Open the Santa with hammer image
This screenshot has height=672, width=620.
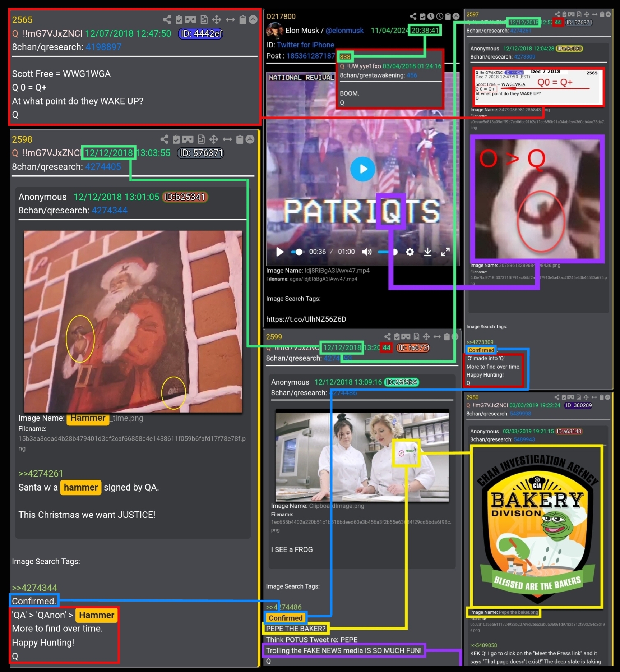pos(133,321)
